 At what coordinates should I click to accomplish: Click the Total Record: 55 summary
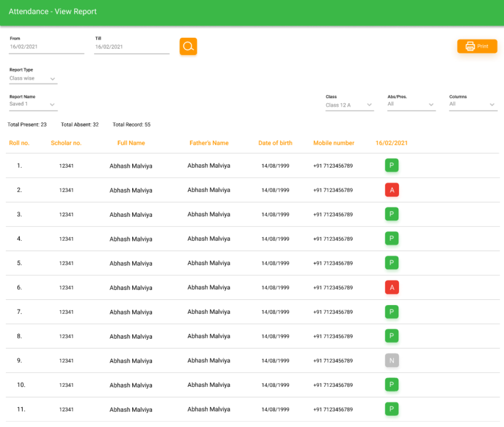point(132,124)
